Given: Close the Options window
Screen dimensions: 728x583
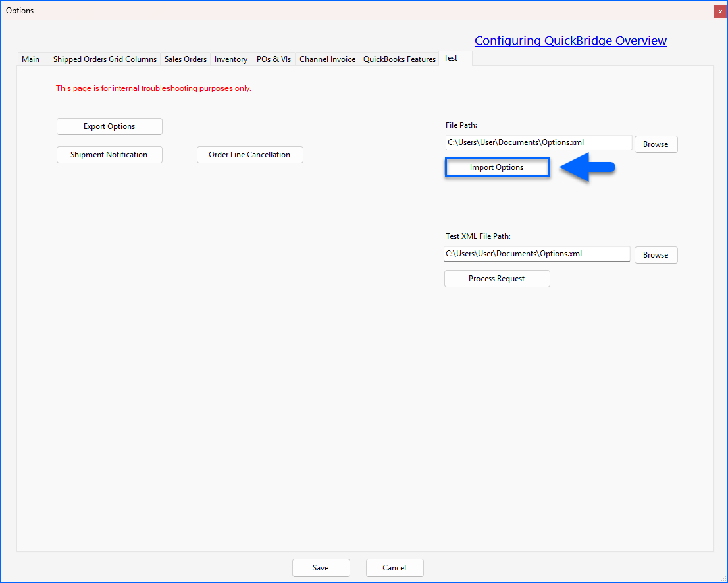Looking at the screenshot, I should [x=720, y=11].
